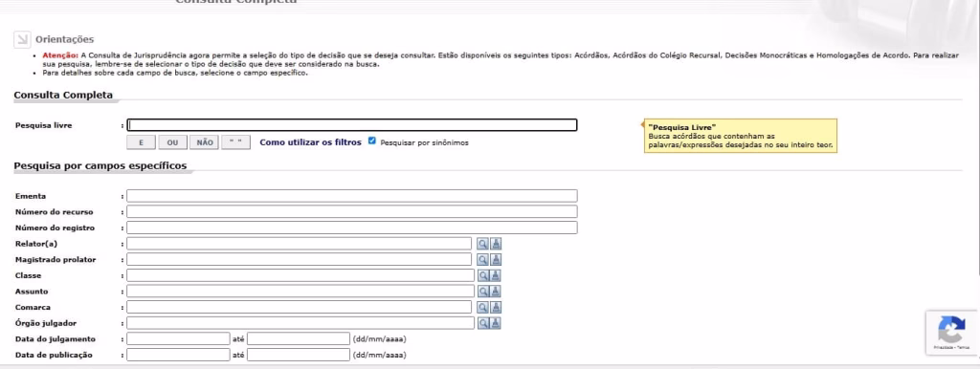Click Data do julgamento start date field

pyautogui.click(x=179, y=339)
